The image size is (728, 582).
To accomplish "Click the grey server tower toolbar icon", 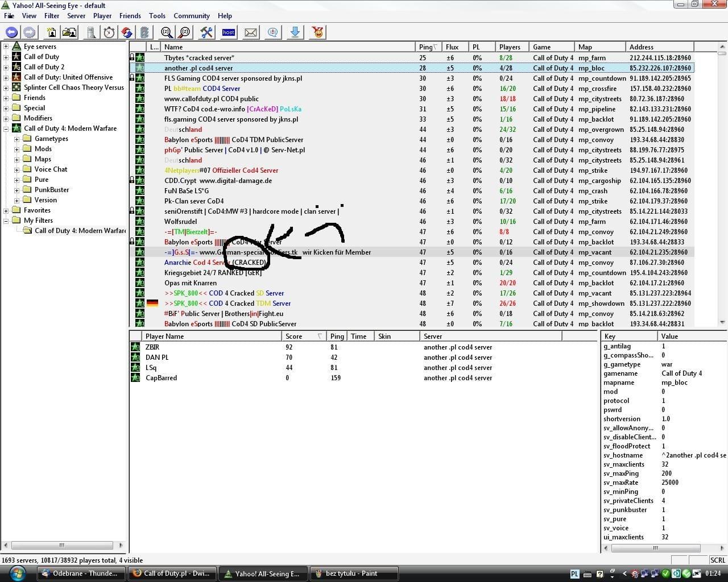I will 91,32.
